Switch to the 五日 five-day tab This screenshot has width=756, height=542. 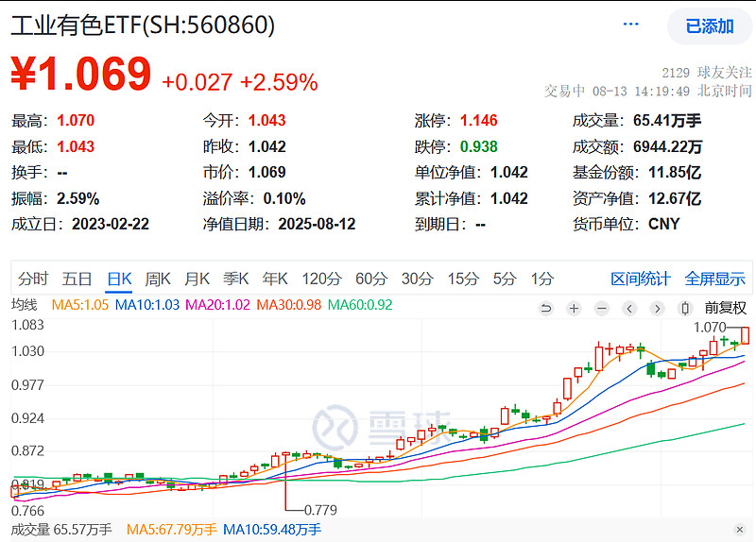(77, 279)
